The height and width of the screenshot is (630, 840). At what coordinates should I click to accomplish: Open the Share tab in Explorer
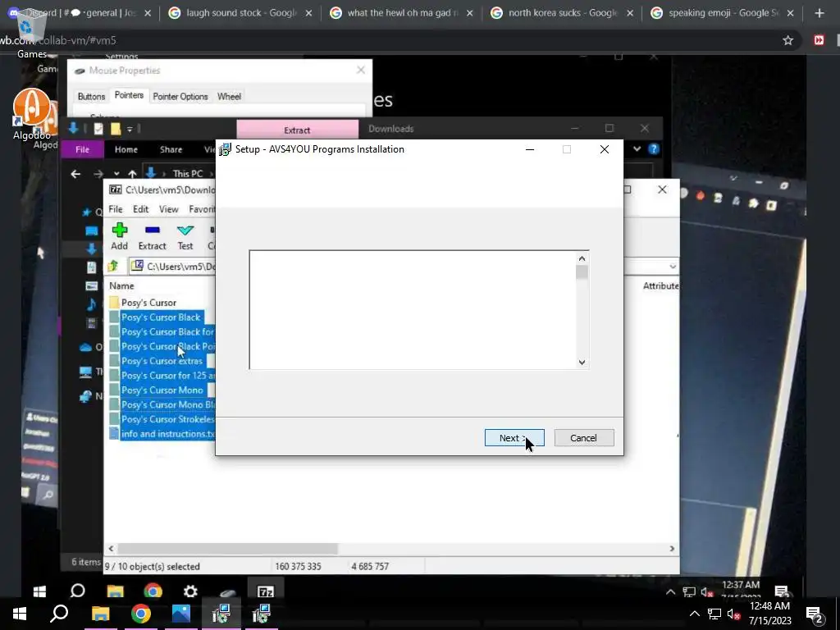(171, 149)
